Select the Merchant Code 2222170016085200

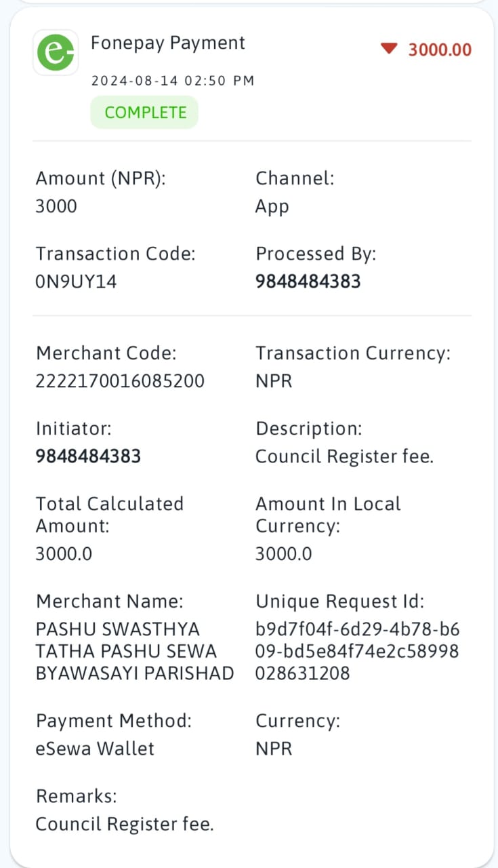point(120,381)
